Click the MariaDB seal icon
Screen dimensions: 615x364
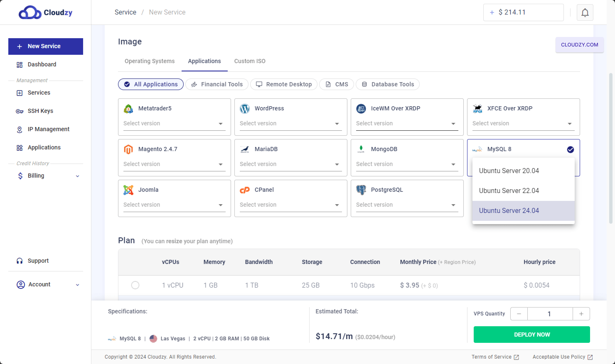[x=245, y=149]
